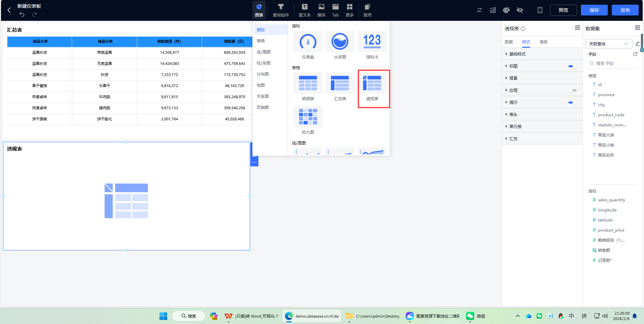
Task: Select the 指标卡 indicator card
Action: 372,45
